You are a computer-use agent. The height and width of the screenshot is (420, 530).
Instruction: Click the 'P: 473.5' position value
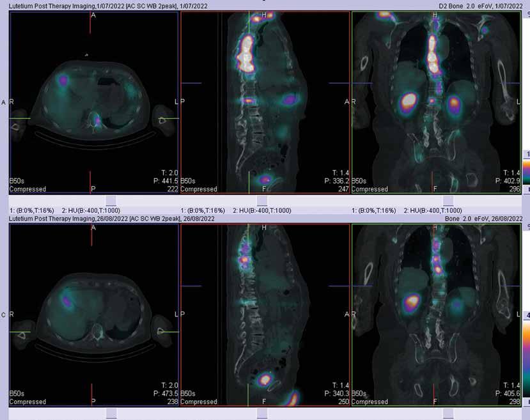pos(166,394)
